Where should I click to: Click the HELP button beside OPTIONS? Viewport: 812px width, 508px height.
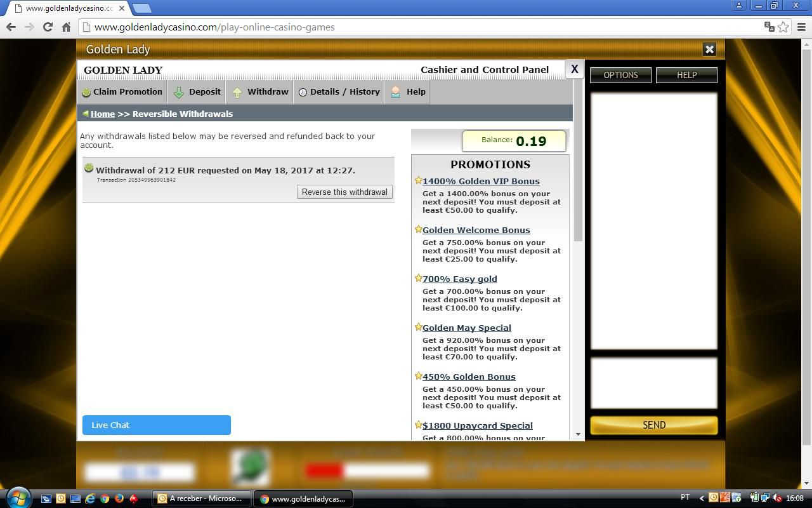[686, 75]
